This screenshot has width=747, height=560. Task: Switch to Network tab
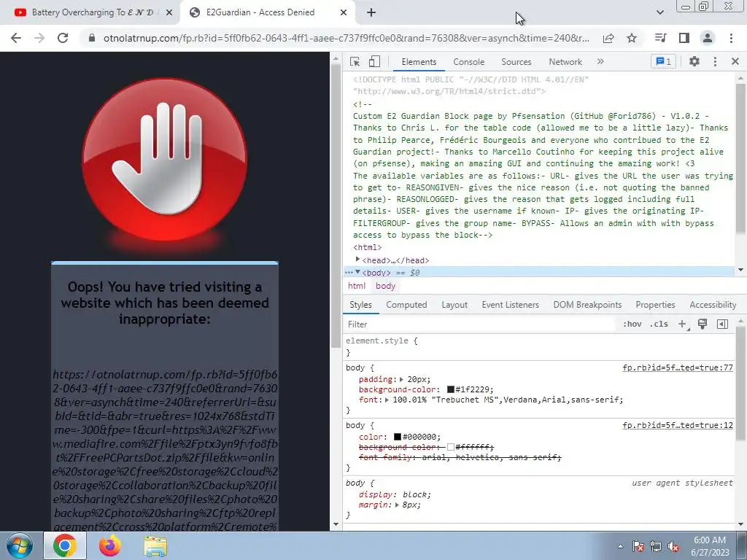coord(565,62)
